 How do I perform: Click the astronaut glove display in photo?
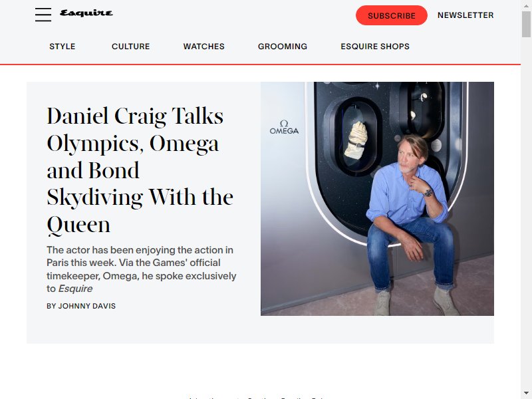[356, 140]
